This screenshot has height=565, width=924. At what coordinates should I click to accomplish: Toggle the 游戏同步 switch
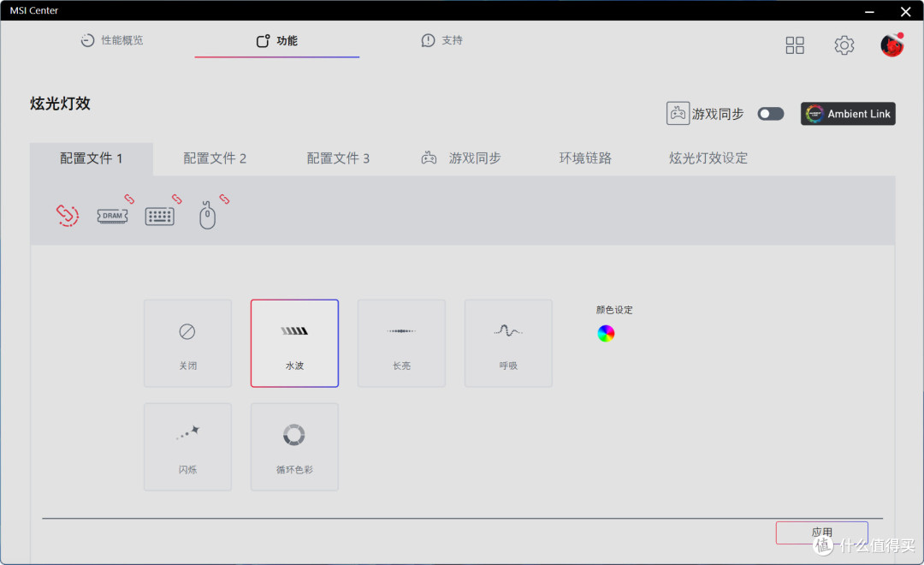tap(771, 114)
